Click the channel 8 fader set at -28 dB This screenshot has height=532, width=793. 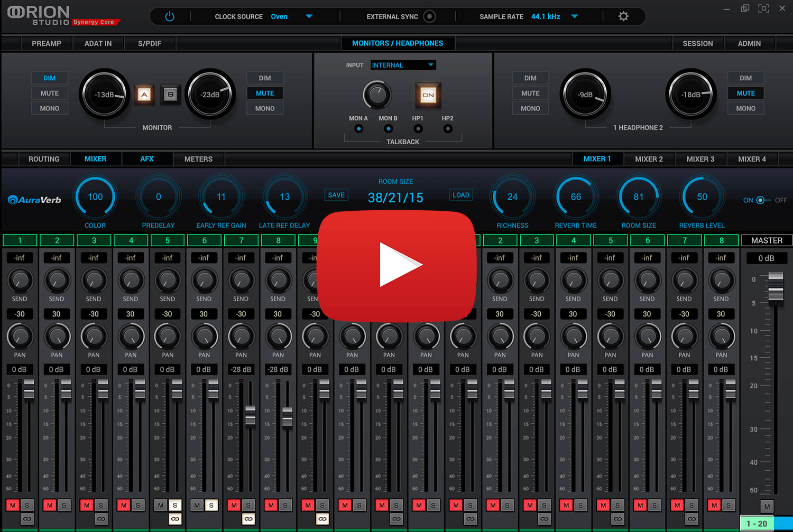288,416
